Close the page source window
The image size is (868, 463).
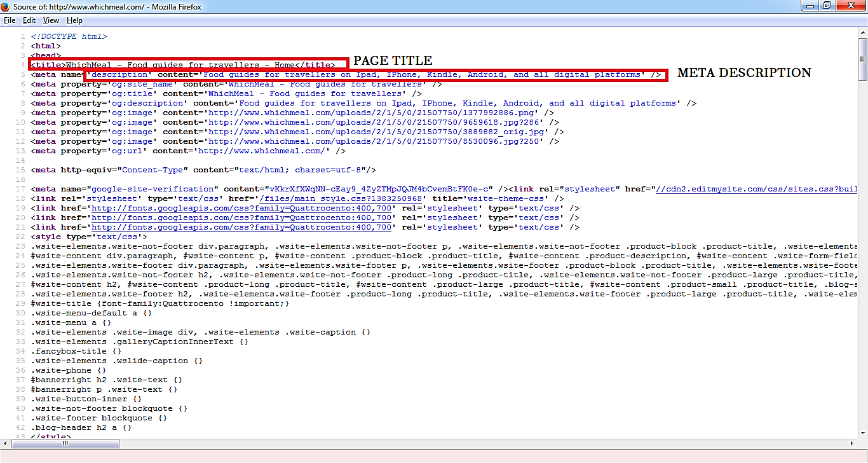[850, 6]
